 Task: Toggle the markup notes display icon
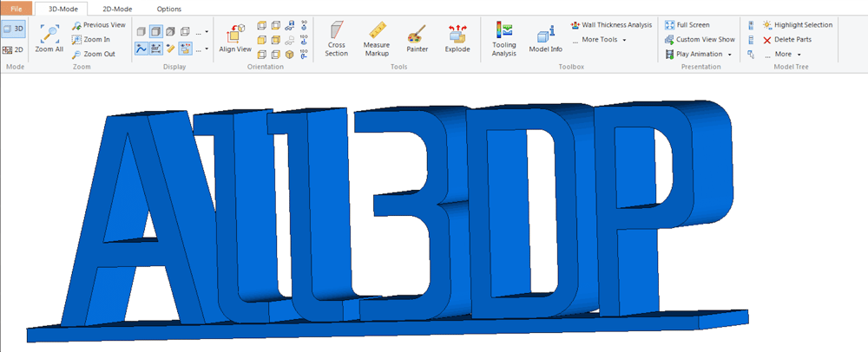coord(186,49)
